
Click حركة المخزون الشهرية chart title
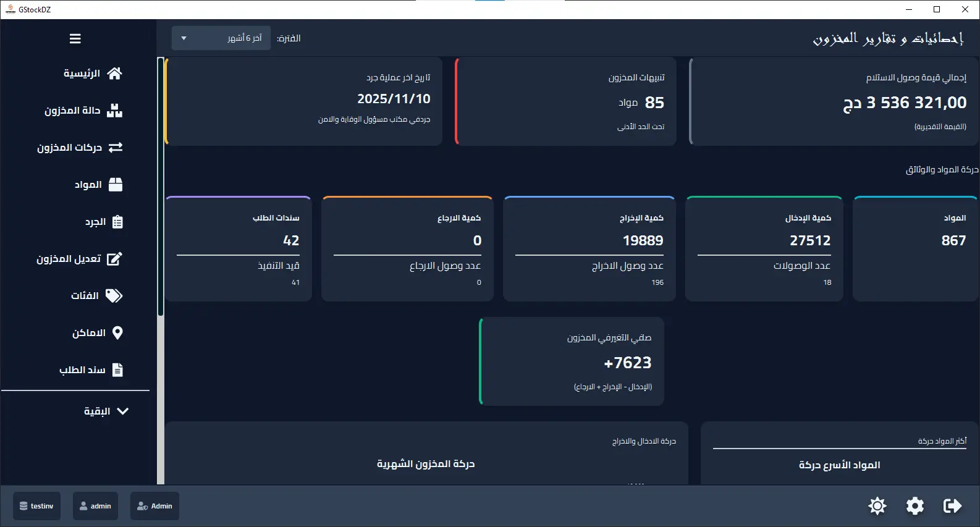tap(426, 464)
